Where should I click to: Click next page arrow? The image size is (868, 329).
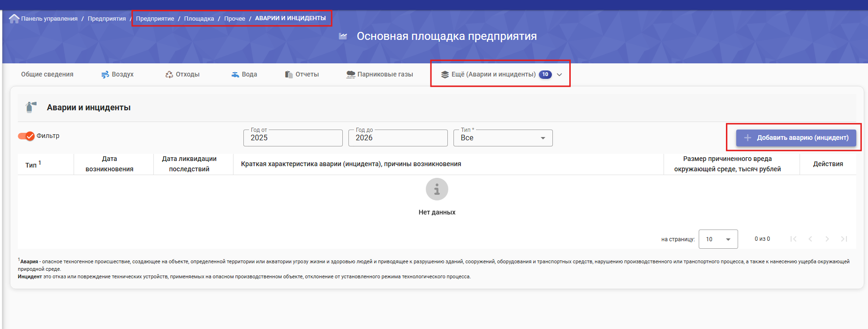click(x=827, y=239)
